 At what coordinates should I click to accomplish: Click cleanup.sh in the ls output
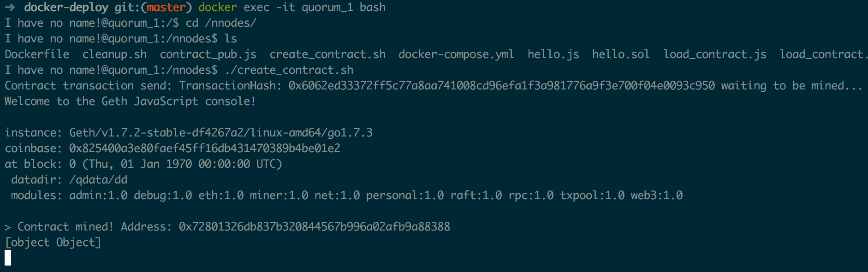[x=114, y=54]
